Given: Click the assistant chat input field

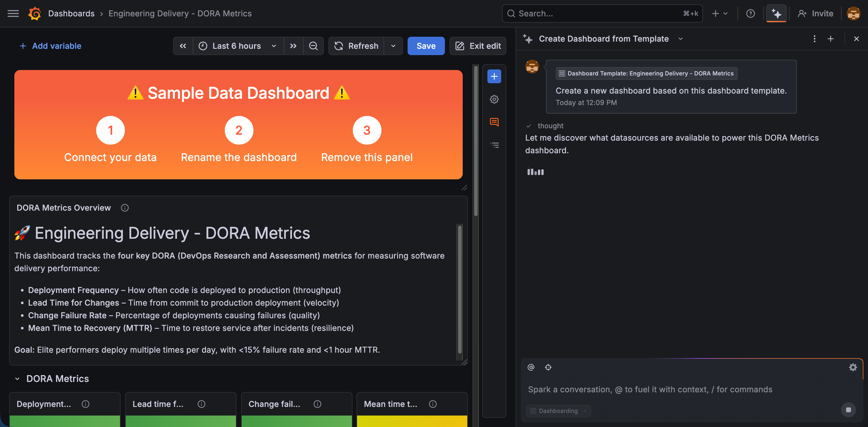Looking at the screenshot, I should coord(650,389).
